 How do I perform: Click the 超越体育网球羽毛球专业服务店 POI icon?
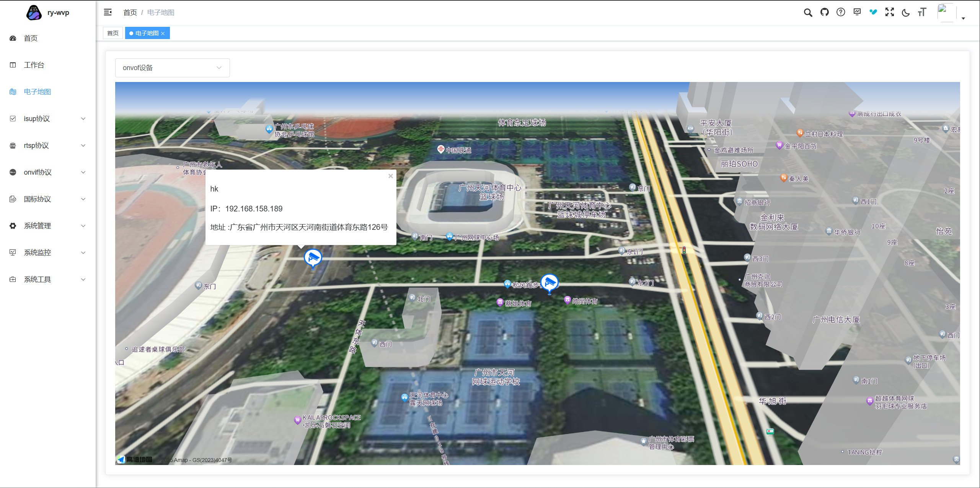(x=869, y=401)
